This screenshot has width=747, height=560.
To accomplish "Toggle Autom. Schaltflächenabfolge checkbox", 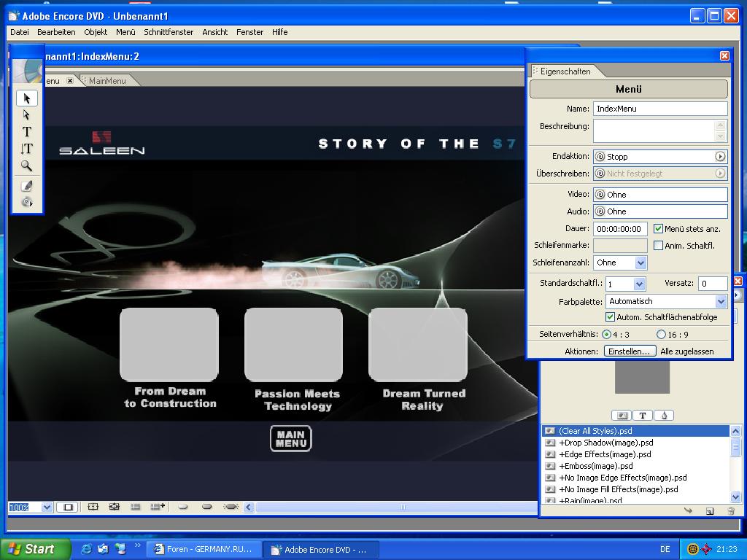I will 610,316.
